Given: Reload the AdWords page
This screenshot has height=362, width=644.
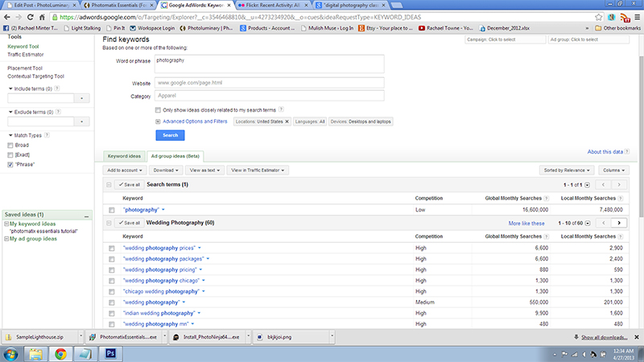Looking at the screenshot, I should pyautogui.click(x=30, y=17).
